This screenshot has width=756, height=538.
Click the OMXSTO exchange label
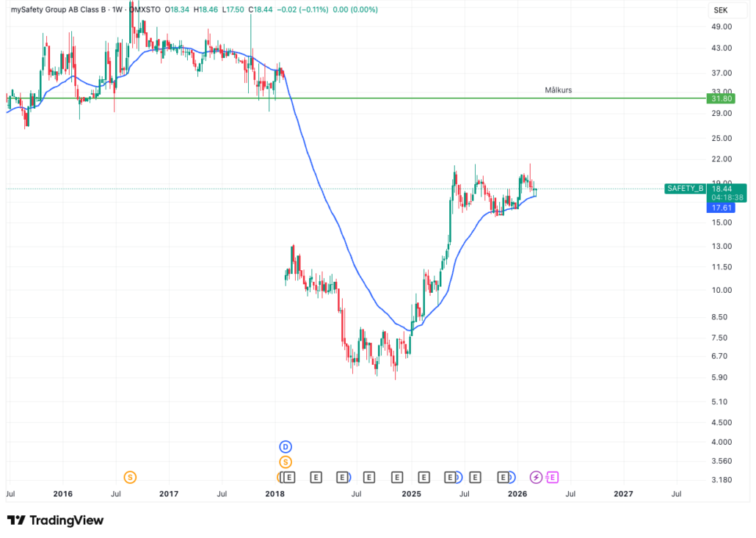click(x=144, y=10)
